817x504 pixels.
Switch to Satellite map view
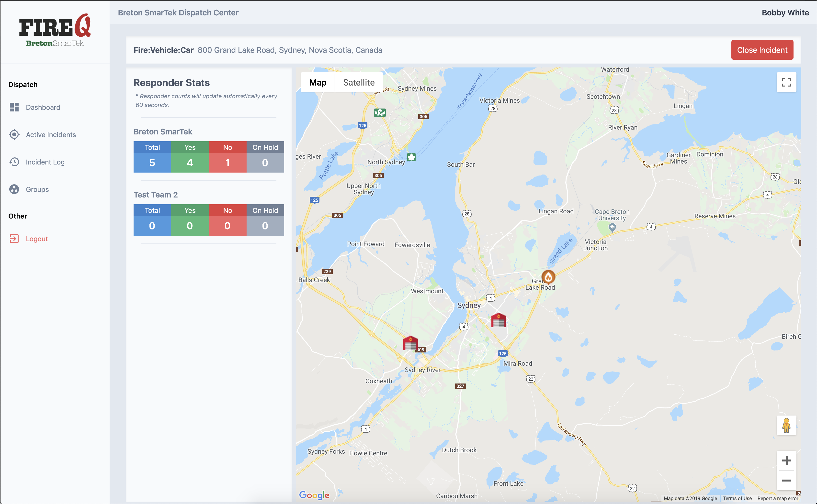tap(358, 82)
